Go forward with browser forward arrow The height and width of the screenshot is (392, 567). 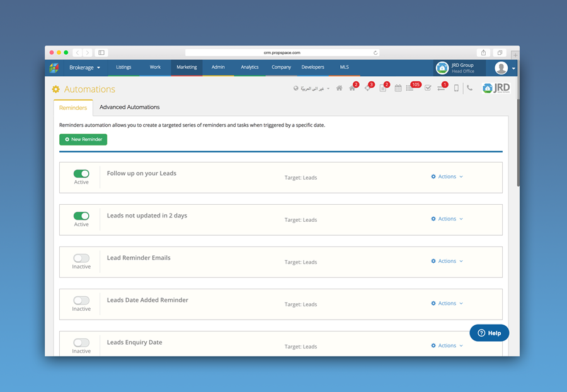click(87, 53)
